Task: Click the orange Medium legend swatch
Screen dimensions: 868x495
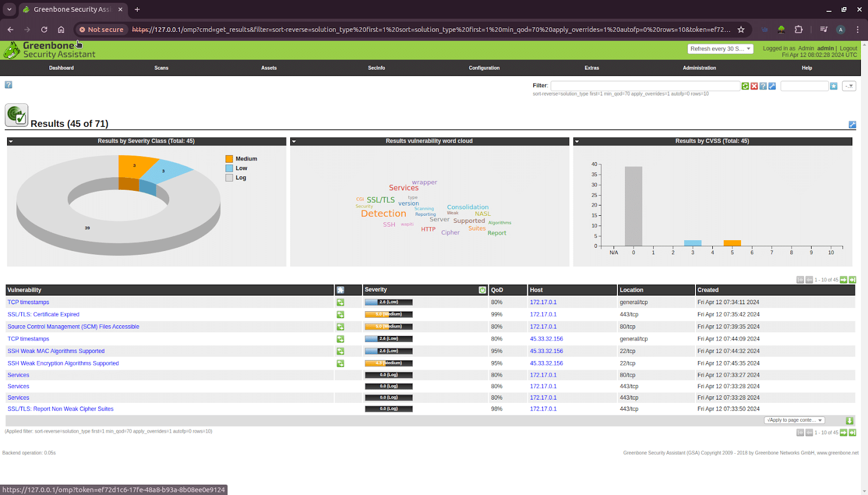Action: (x=229, y=159)
